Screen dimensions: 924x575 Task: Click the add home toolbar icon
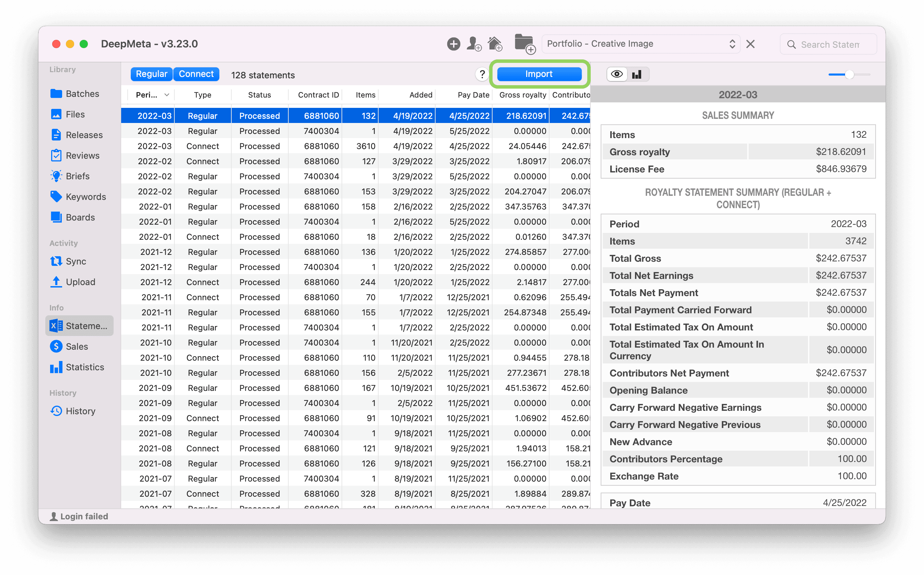(x=495, y=44)
